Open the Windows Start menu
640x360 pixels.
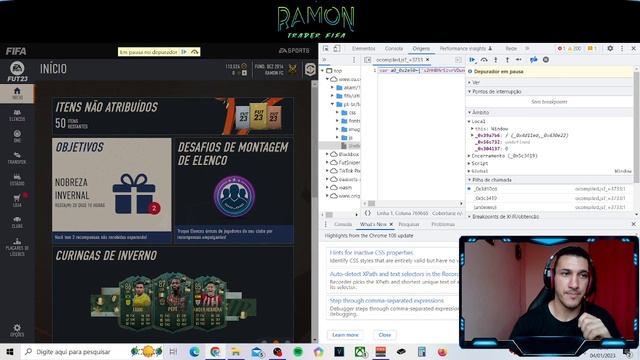[10, 351]
